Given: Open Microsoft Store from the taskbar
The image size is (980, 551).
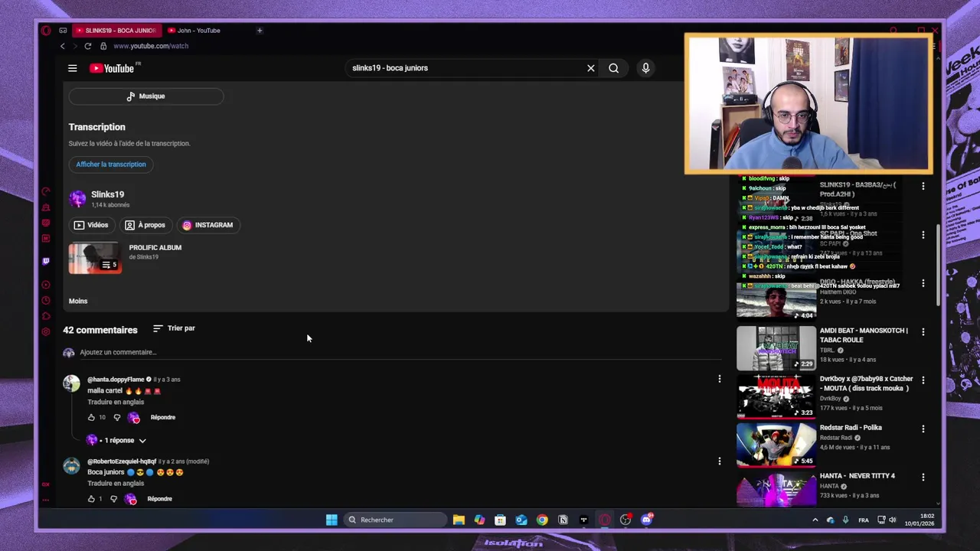Looking at the screenshot, I should [500, 520].
